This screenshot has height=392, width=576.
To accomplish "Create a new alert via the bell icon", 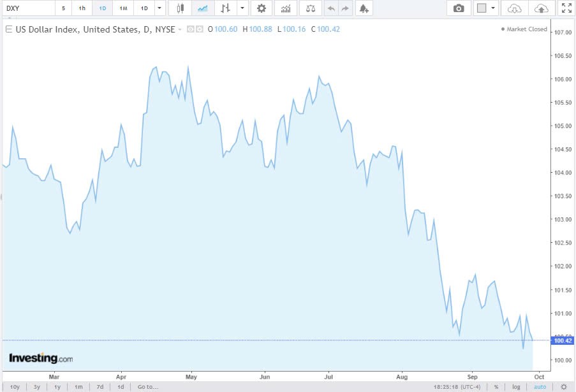I will (x=364, y=8).
